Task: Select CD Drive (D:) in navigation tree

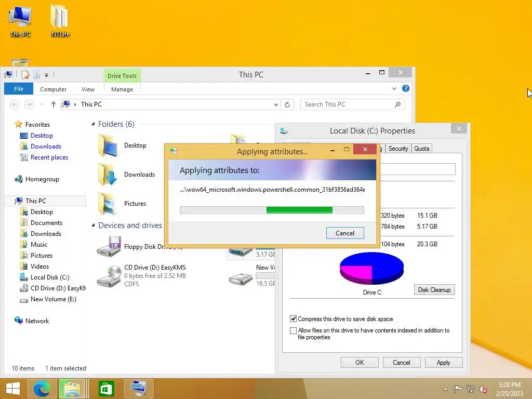Action: (52, 288)
